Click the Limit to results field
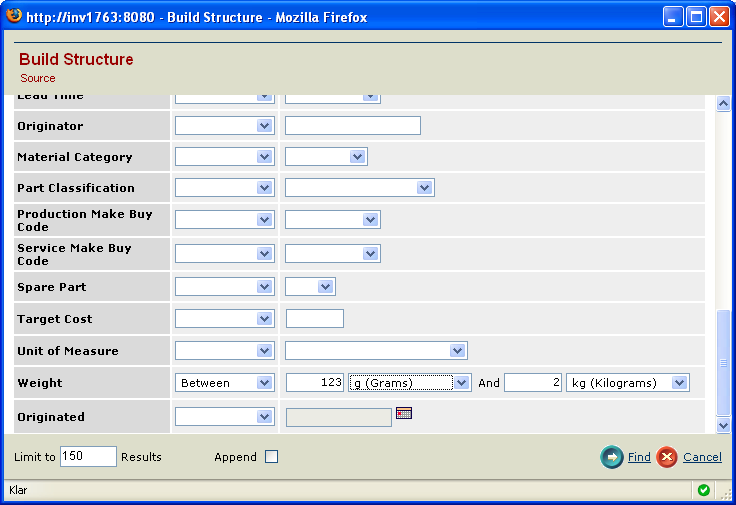736x505 pixels. [x=88, y=457]
